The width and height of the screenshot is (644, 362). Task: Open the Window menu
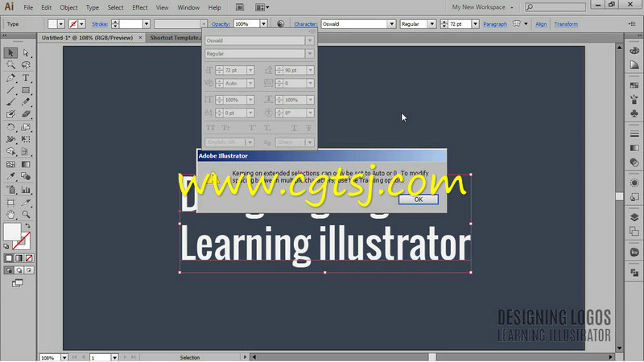[188, 7]
